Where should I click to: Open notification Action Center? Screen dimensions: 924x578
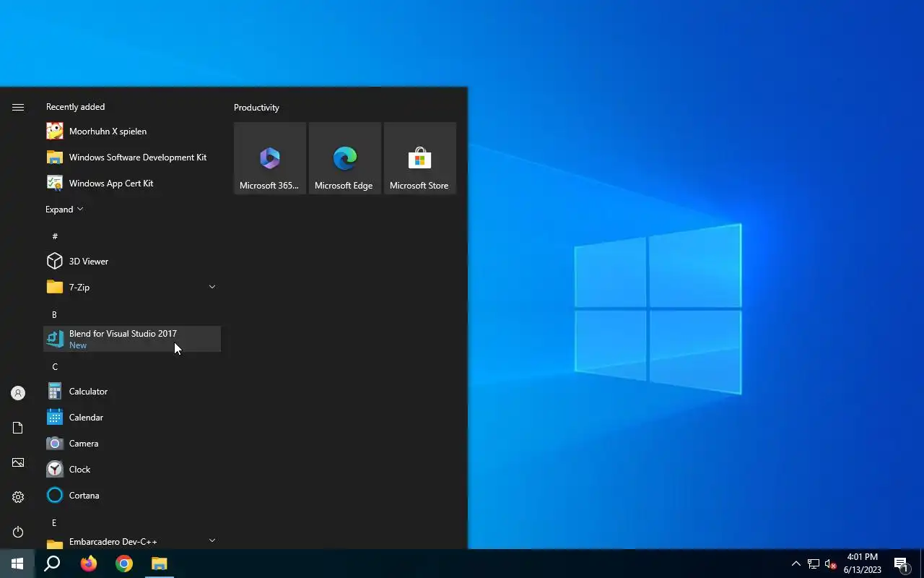pyautogui.click(x=902, y=564)
